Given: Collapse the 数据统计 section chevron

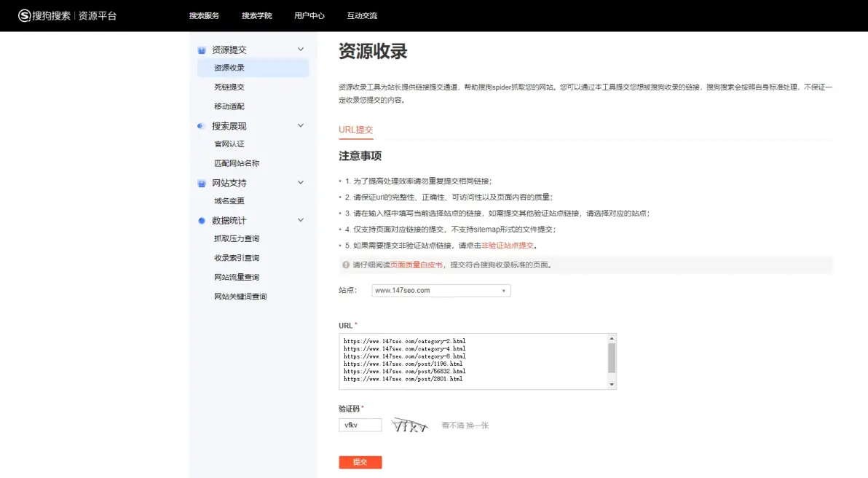Looking at the screenshot, I should click(x=301, y=220).
